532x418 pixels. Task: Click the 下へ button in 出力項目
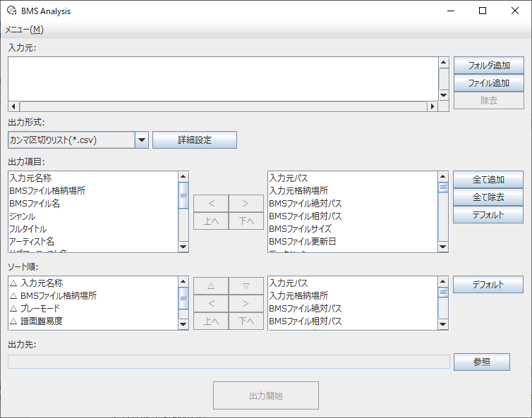pyautogui.click(x=246, y=221)
